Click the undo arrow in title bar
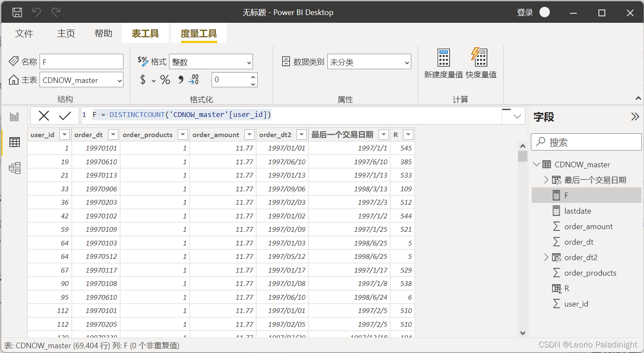Image resolution: width=644 pixels, height=353 pixels. pos(37,12)
